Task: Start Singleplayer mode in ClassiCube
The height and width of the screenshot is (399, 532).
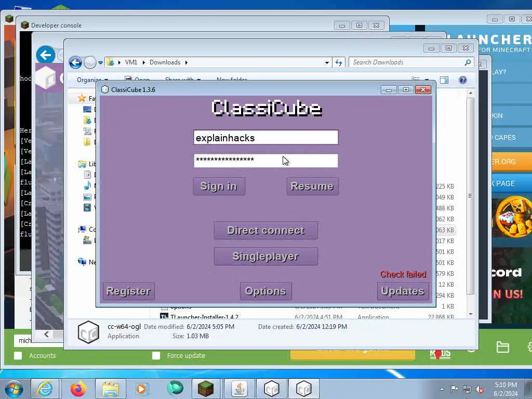Action: pyautogui.click(x=265, y=256)
